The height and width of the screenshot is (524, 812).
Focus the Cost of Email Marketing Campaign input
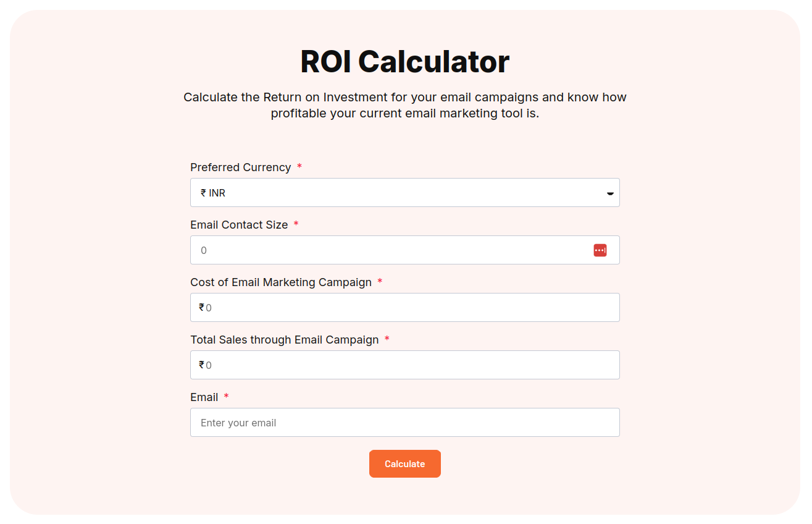tap(404, 307)
